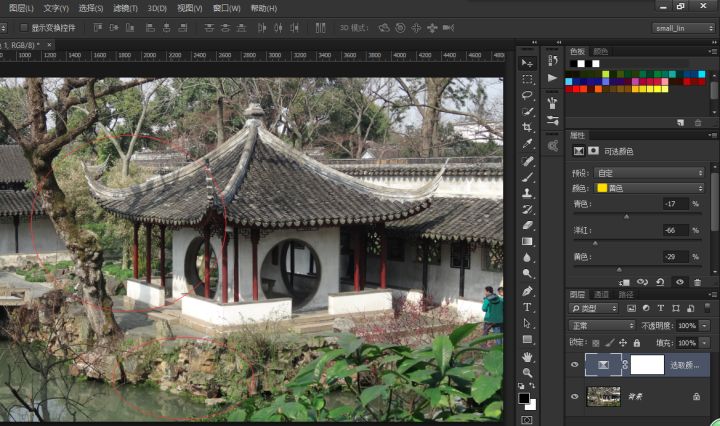Screen dimensions: 720x426
Task: Open the 预设 preset dropdown
Action: coord(649,173)
